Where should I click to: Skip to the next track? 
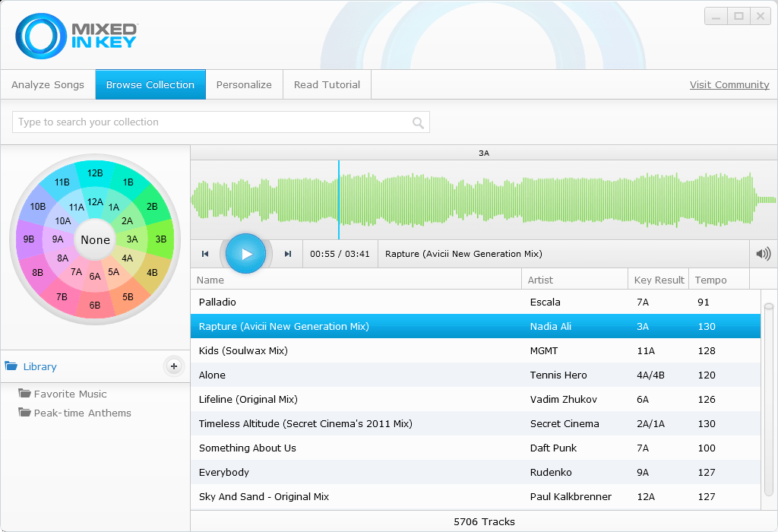click(x=286, y=253)
